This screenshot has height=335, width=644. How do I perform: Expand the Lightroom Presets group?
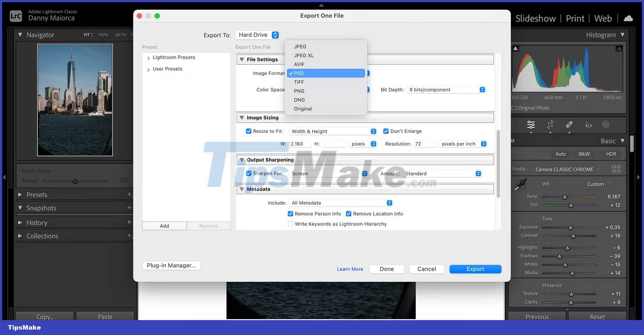(x=149, y=57)
